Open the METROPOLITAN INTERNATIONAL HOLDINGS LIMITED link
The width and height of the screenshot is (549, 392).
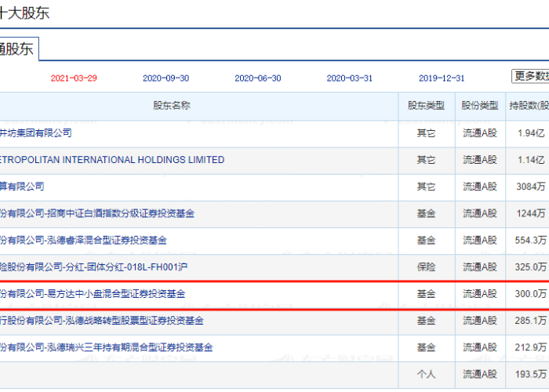[x=111, y=160]
